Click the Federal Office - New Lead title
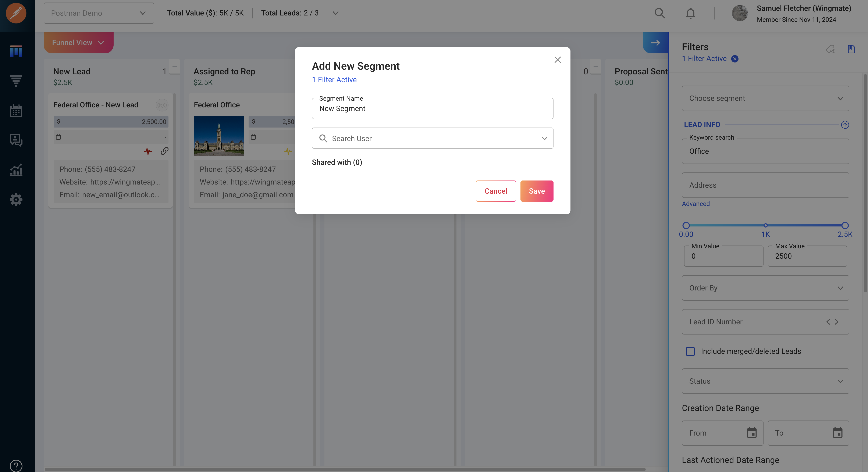This screenshot has height=472, width=868. point(96,105)
